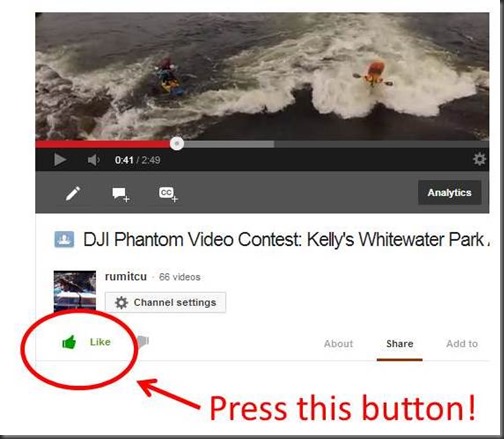
Task: Play the video
Action: click(60, 160)
